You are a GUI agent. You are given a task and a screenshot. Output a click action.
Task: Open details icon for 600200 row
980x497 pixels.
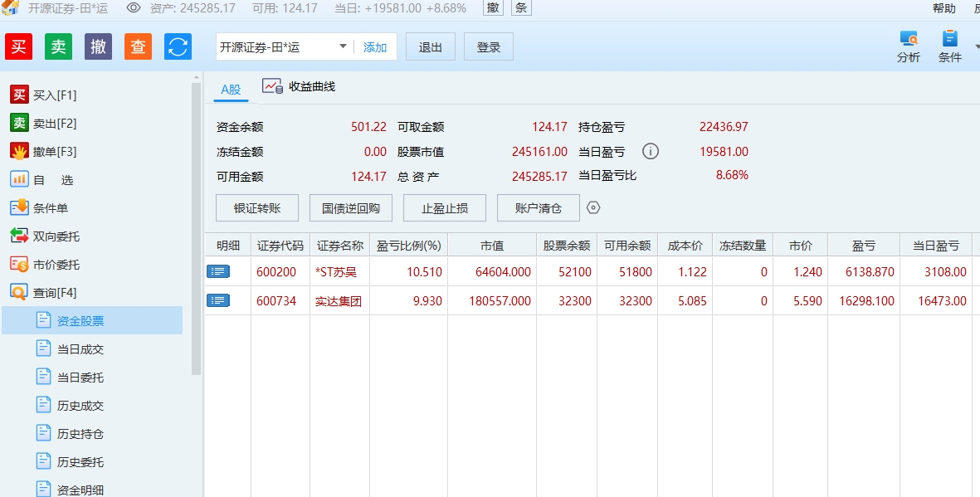point(218,271)
